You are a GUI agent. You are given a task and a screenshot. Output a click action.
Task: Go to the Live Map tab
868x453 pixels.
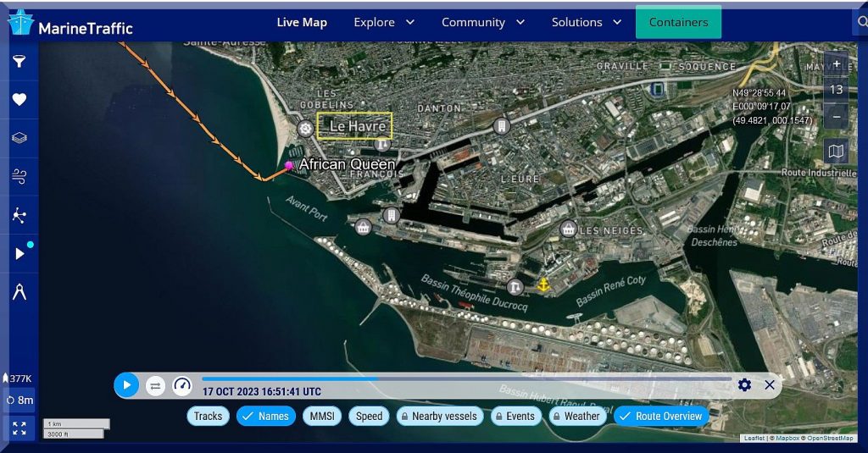302,22
